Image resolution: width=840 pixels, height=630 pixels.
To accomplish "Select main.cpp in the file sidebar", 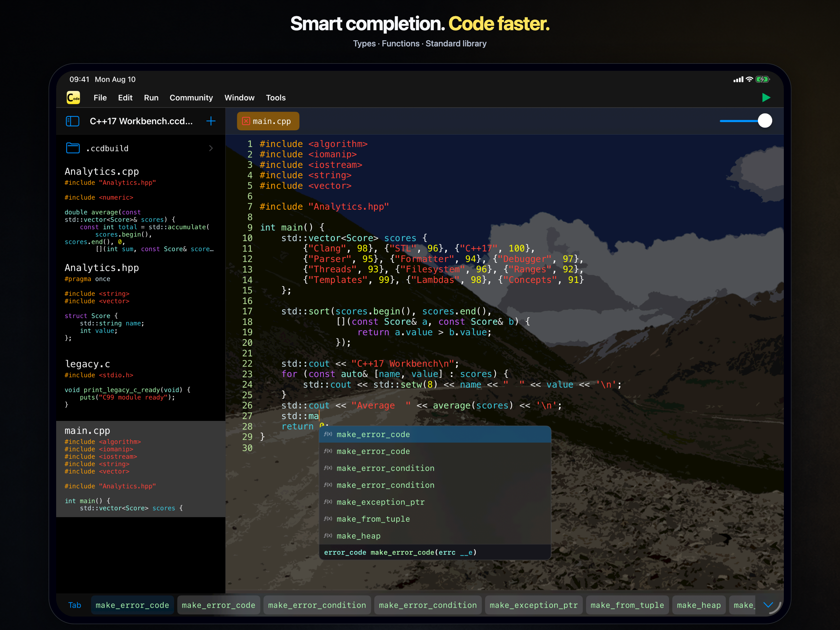I will click(140, 469).
